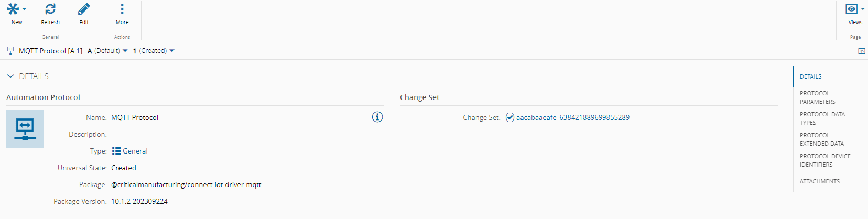Switch to the Attachments section
This screenshot has height=219, width=868.
click(x=819, y=181)
